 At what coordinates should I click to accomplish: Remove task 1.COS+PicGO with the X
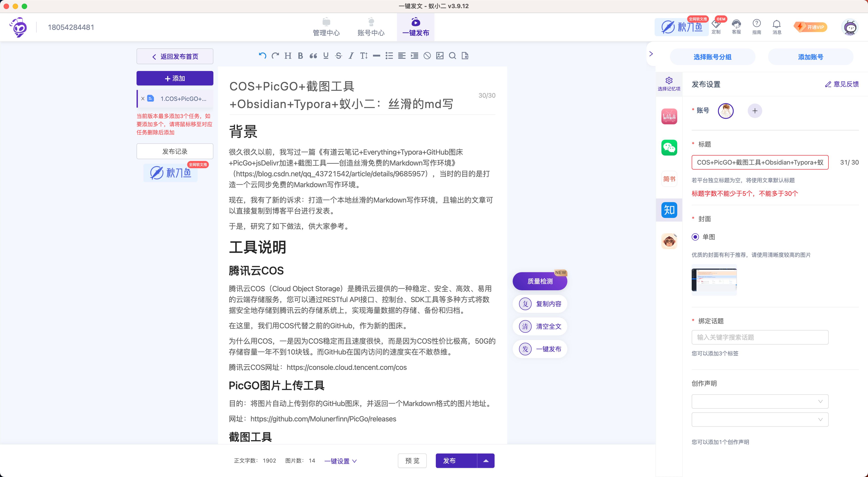pyautogui.click(x=143, y=99)
